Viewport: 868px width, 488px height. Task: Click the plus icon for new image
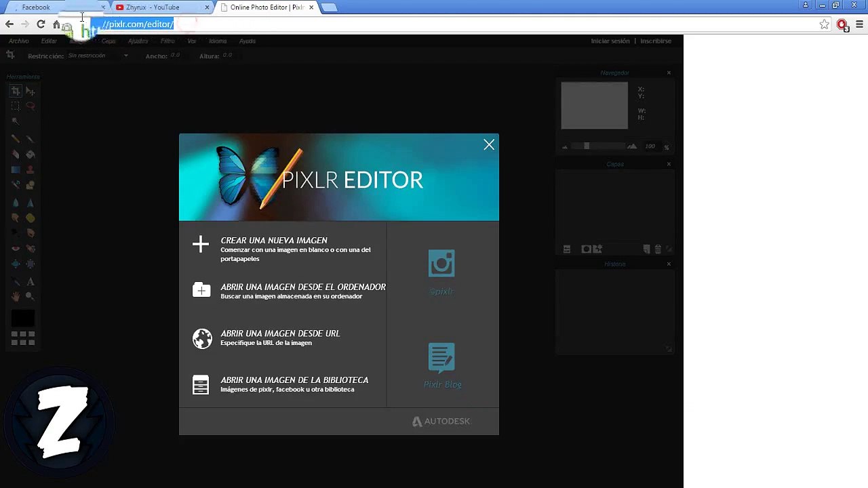pos(201,244)
